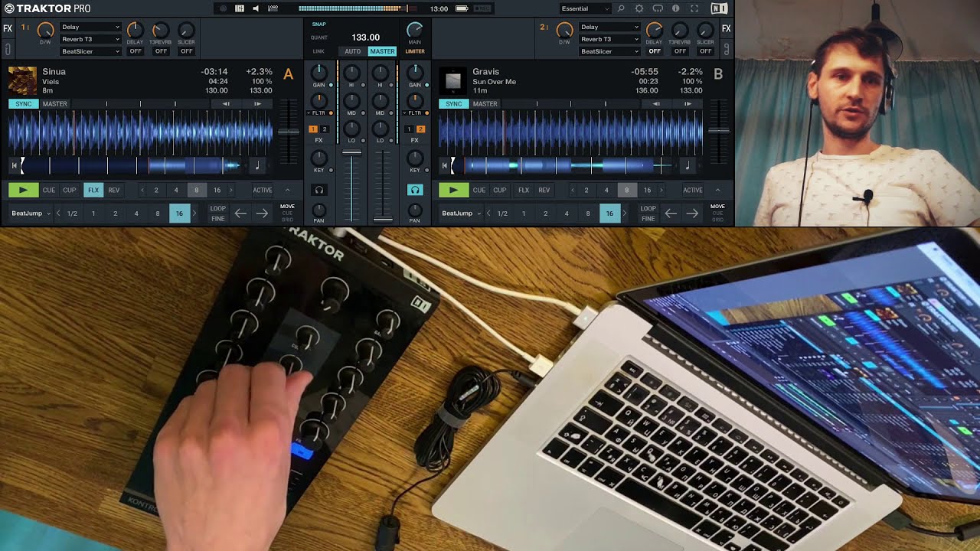Play deck B
The image size is (980, 551).
[x=453, y=190]
